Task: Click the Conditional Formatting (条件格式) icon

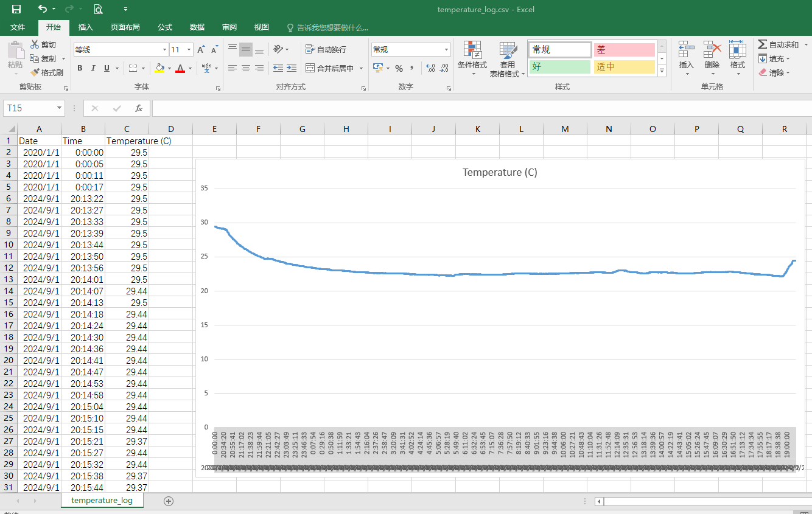Action: click(472, 50)
